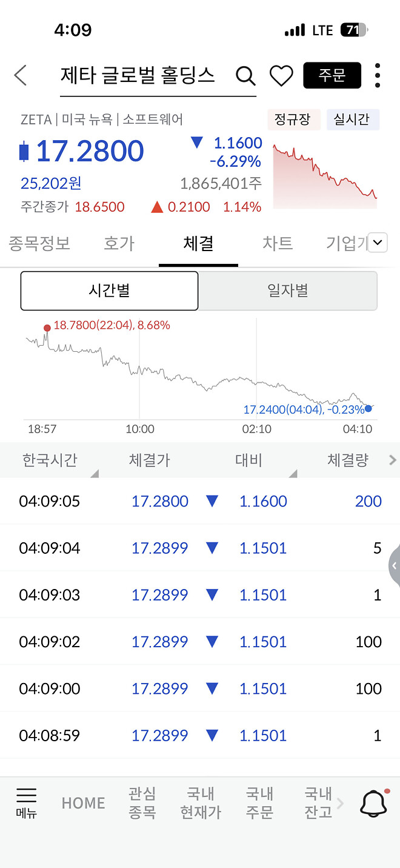Viewport: 400px width, 868px height.
Task: Click the back arrow to exit stock view
Action: (x=20, y=75)
